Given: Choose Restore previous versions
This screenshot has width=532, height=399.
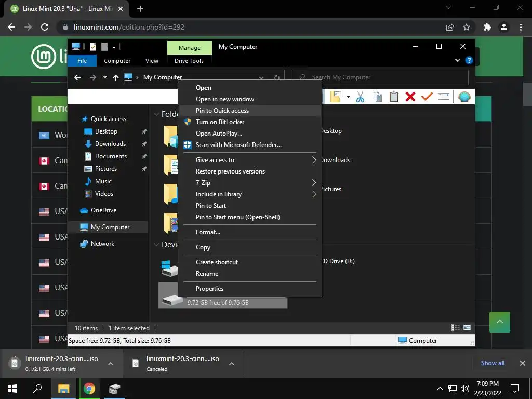Looking at the screenshot, I should coord(249,171).
